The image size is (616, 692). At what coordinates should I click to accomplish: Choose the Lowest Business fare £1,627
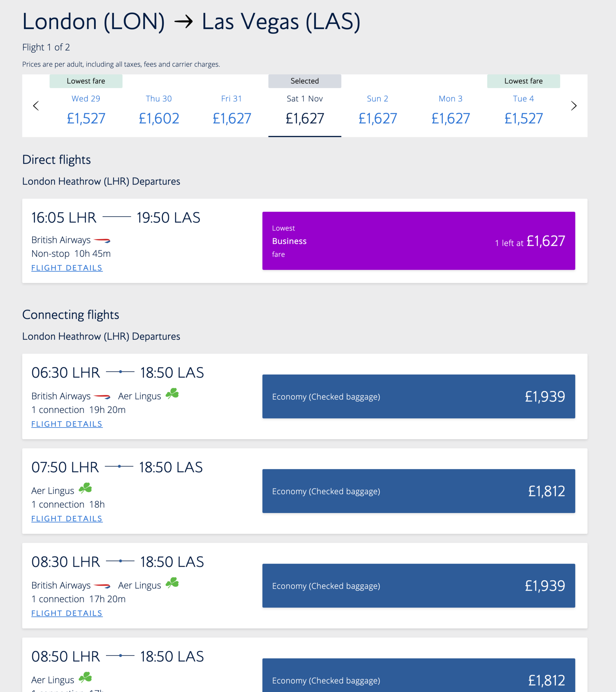pos(418,241)
